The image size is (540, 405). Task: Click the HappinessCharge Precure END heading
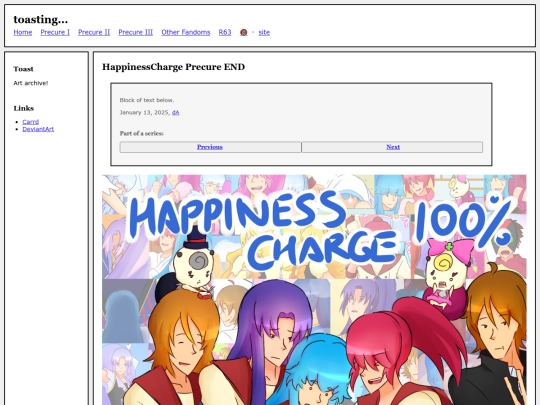tap(174, 67)
